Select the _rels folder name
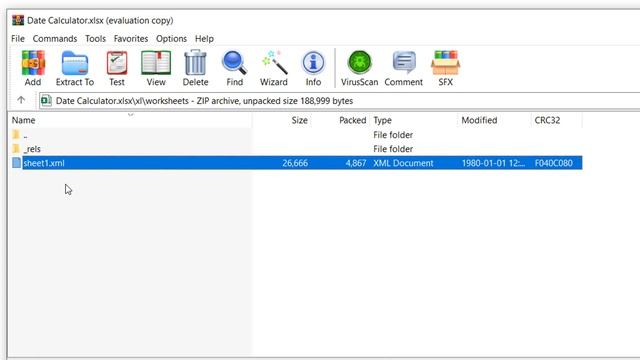The height and width of the screenshot is (360, 640). tap(32, 149)
